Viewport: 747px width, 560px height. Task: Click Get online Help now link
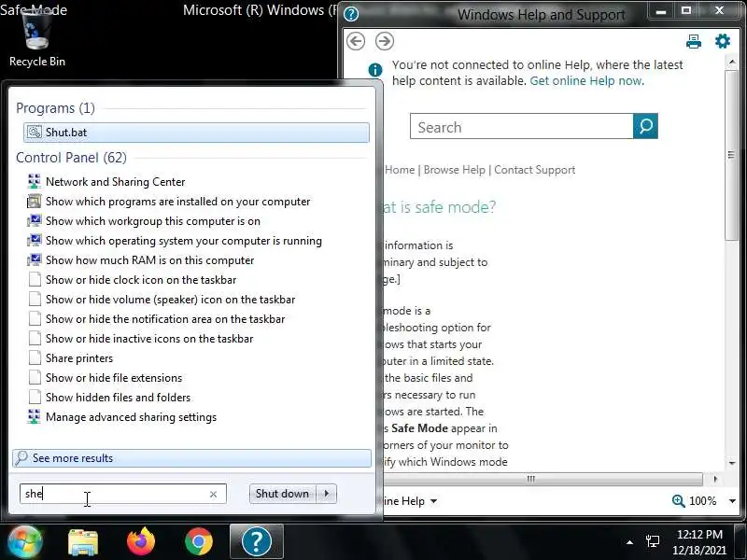coord(587,81)
